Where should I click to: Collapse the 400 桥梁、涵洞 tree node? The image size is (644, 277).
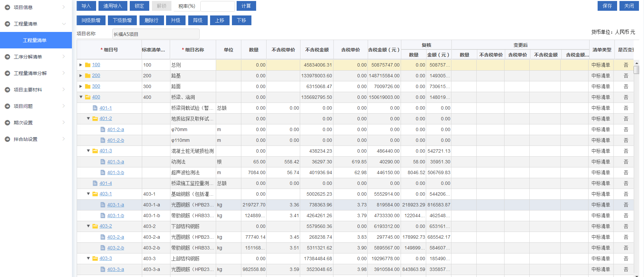[x=81, y=97]
